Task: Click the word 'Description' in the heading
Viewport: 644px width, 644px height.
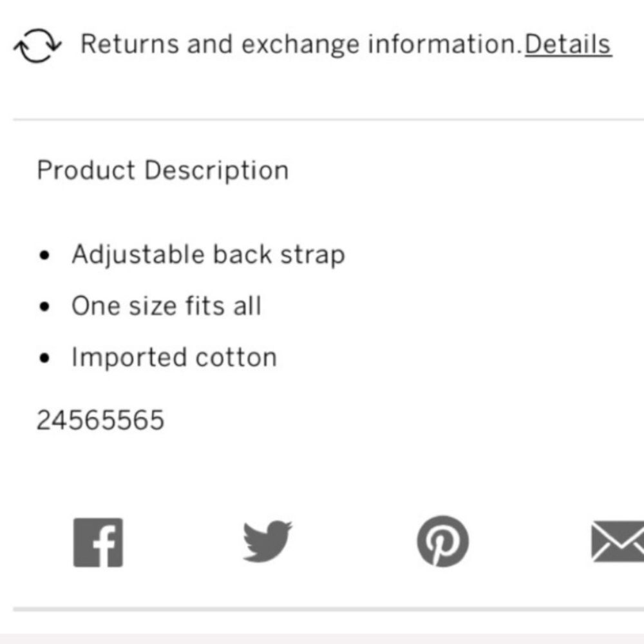Action: [216, 171]
